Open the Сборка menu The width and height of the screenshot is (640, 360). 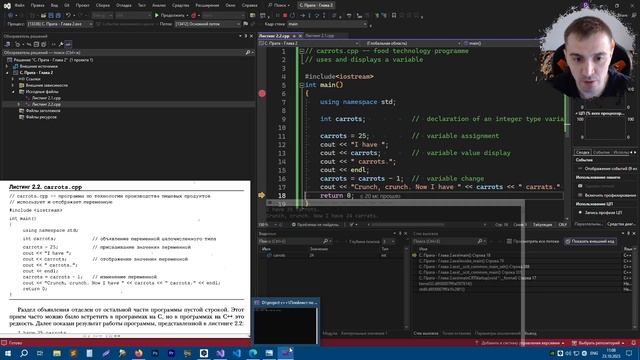[102, 5]
